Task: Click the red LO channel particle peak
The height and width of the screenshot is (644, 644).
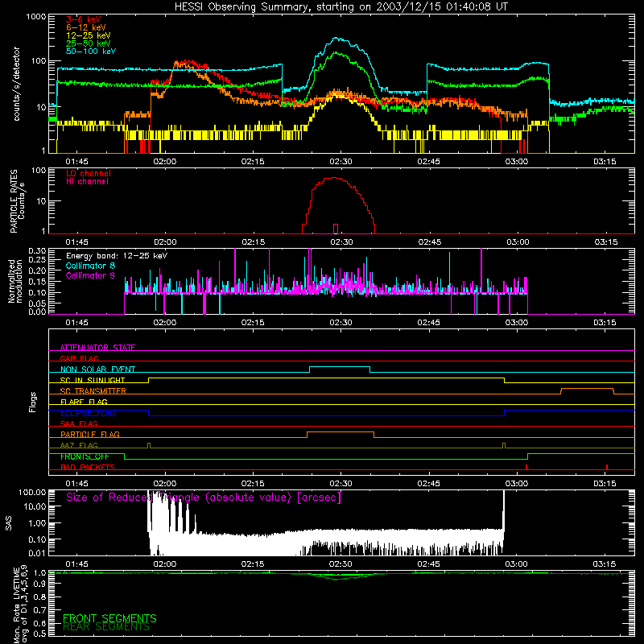Action: pos(336,179)
